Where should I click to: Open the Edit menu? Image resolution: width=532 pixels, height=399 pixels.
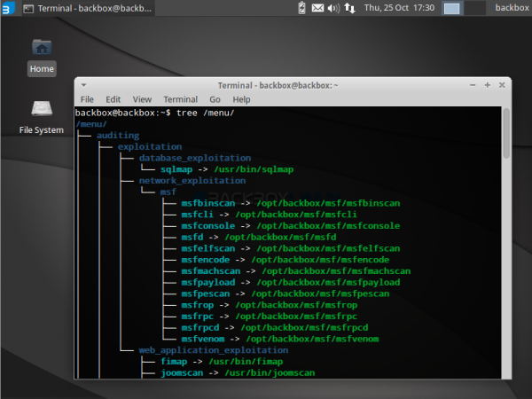(113, 99)
